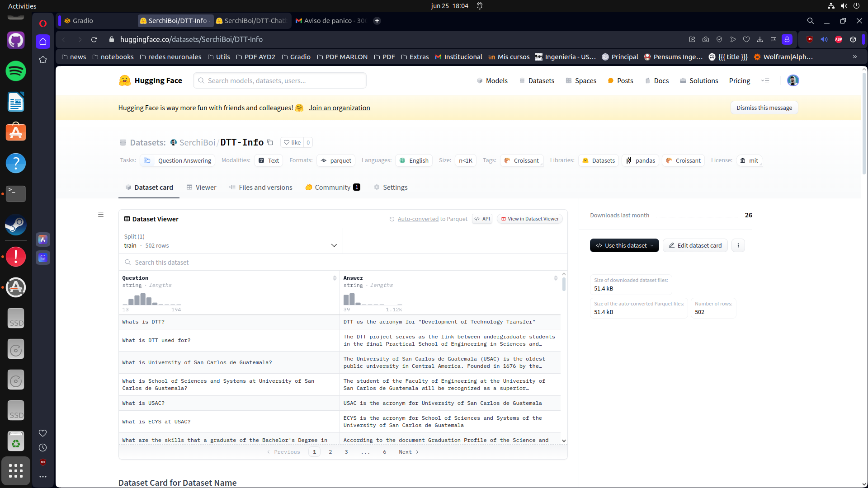868x488 pixels.
Task: Follow the Join an organization link
Action: pos(339,108)
